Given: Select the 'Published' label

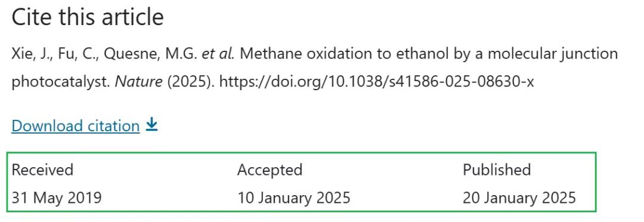Looking at the screenshot, I should click(x=497, y=169).
